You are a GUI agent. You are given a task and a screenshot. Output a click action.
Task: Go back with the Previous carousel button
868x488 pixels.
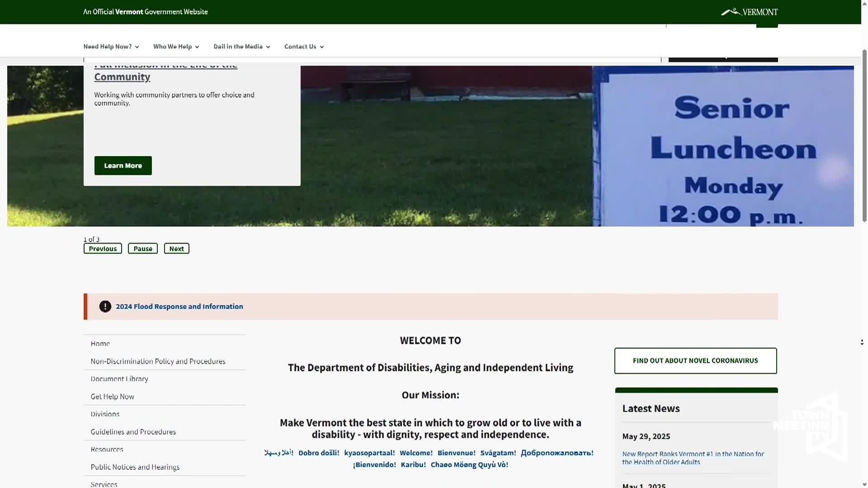tap(103, 248)
